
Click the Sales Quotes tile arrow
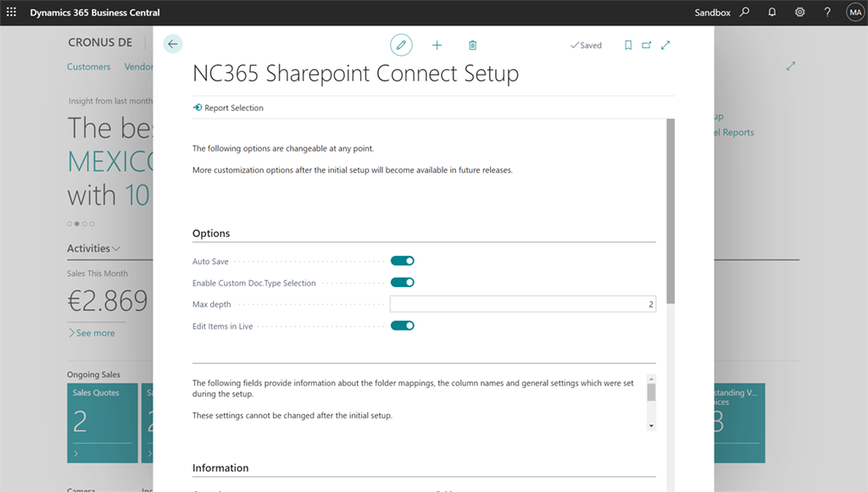(75, 453)
